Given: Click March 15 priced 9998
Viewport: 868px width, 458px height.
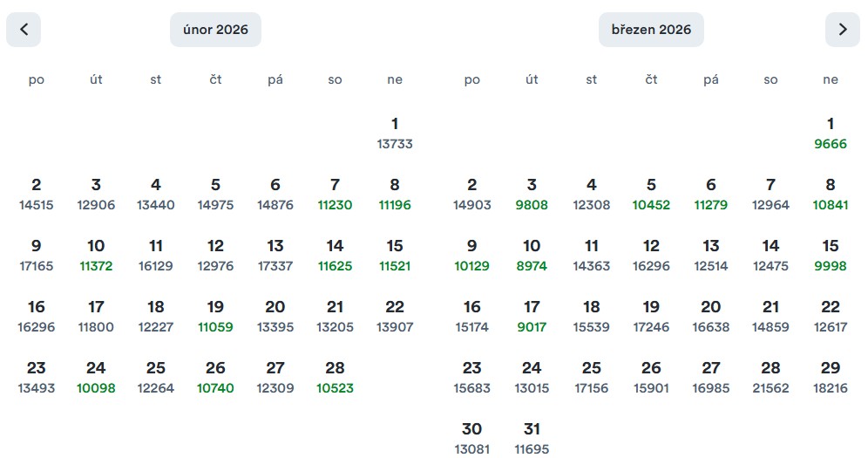Looking at the screenshot, I should tap(831, 255).
